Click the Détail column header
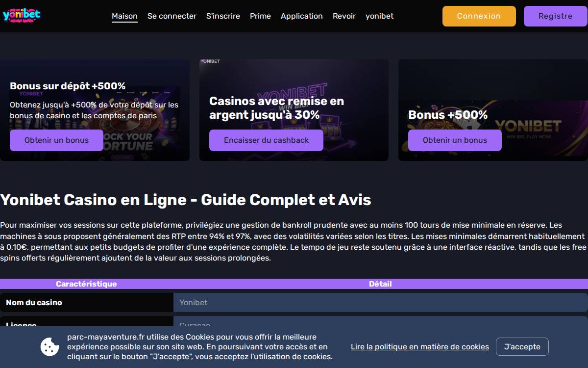The image size is (588, 368). coord(380,284)
